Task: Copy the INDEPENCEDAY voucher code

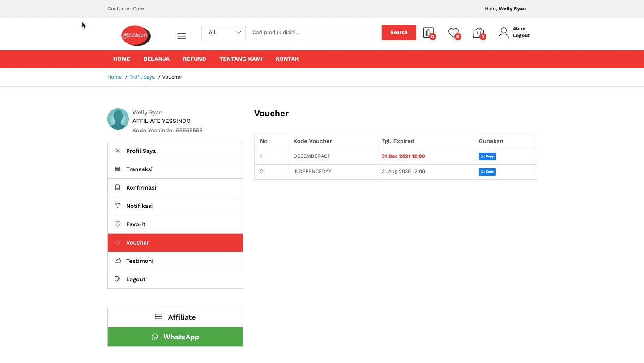Action: pyautogui.click(x=487, y=172)
